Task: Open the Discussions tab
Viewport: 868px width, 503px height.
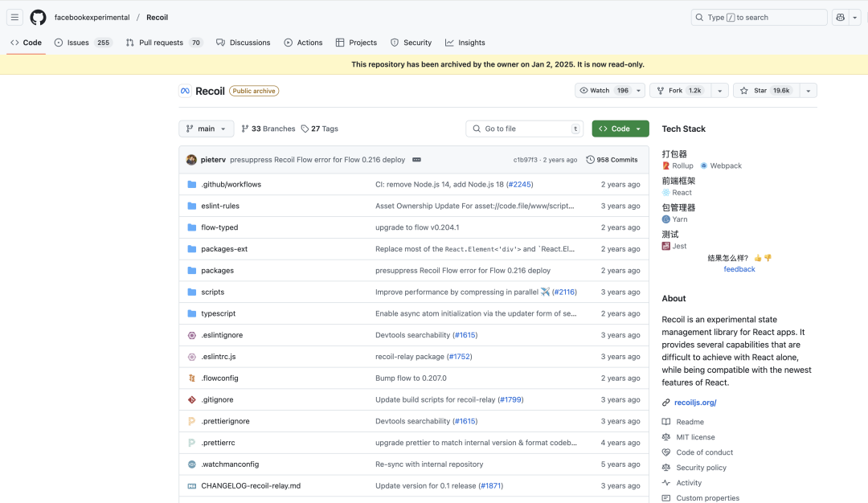Action: click(243, 43)
